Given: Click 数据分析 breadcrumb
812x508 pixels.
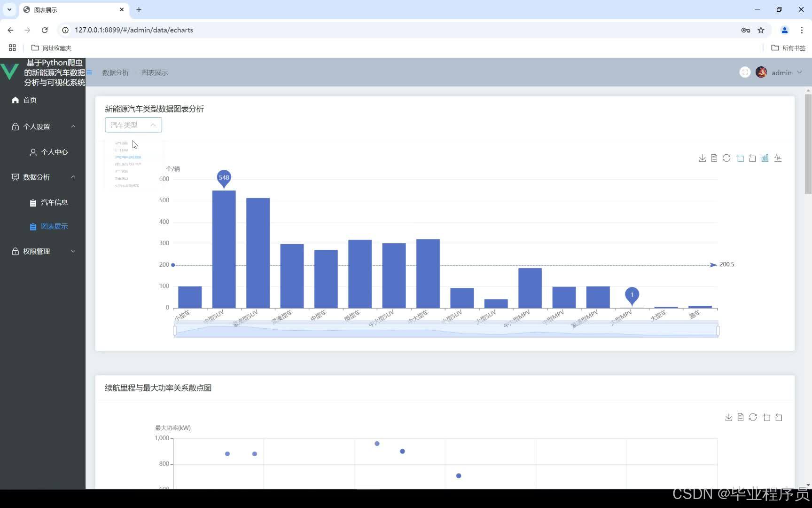Looking at the screenshot, I should (x=115, y=72).
